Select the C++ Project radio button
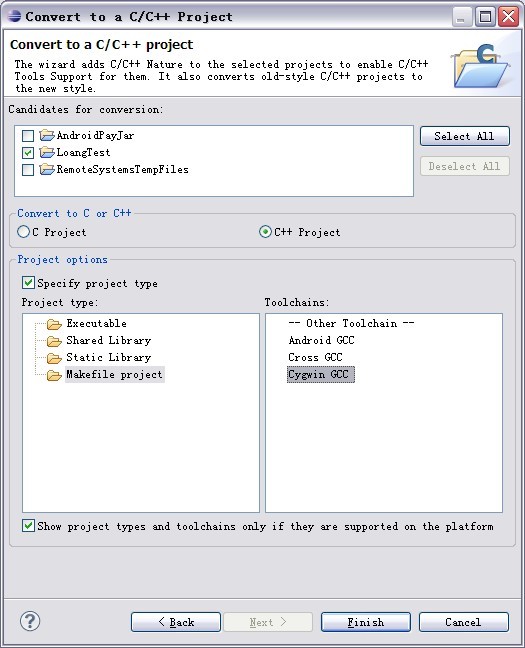This screenshot has width=525, height=648. point(265,232)
